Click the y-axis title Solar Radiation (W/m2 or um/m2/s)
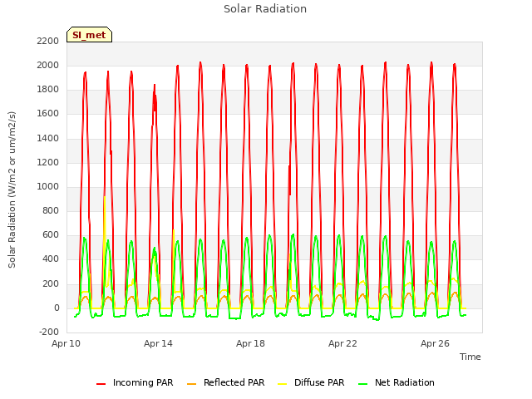Viewport: 532px width, 399px height. click(12, 190)
